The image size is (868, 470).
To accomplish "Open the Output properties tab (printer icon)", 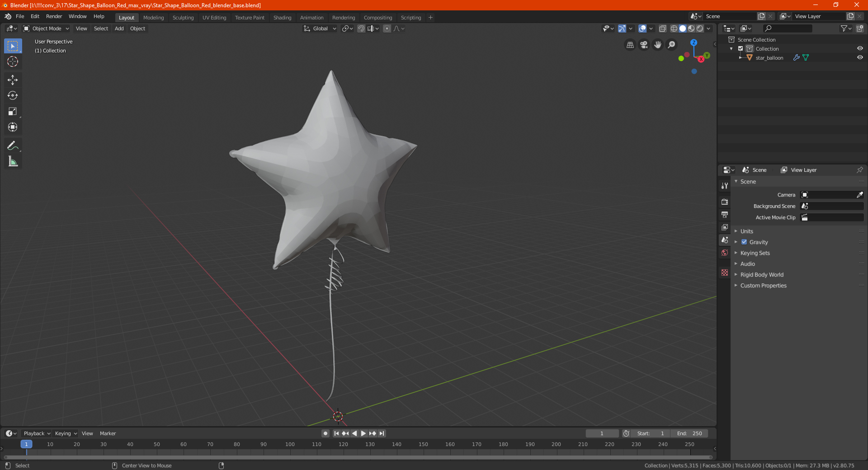I will click(x=725, y=214).
